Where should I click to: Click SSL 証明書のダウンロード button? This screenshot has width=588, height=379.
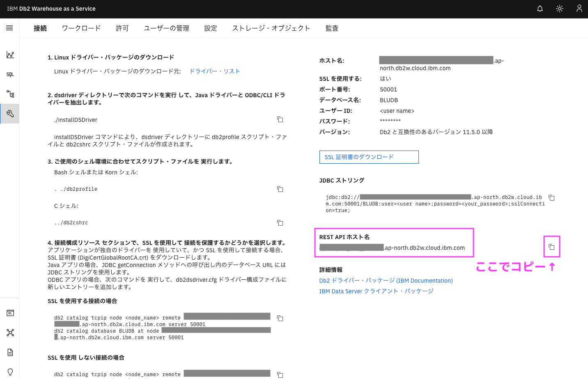(369, 157)
